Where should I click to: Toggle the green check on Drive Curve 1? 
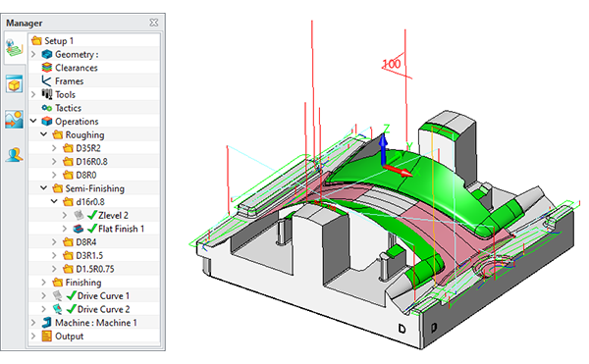72,295
